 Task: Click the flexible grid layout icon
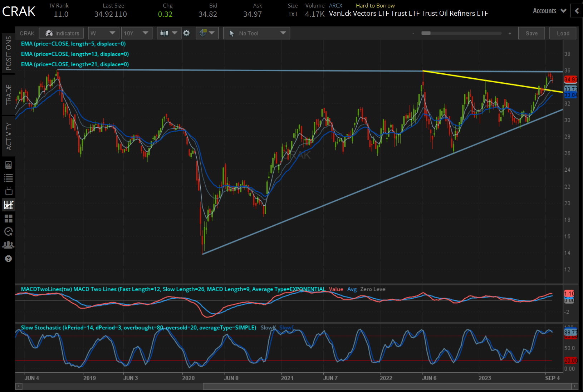coord(9,219)
